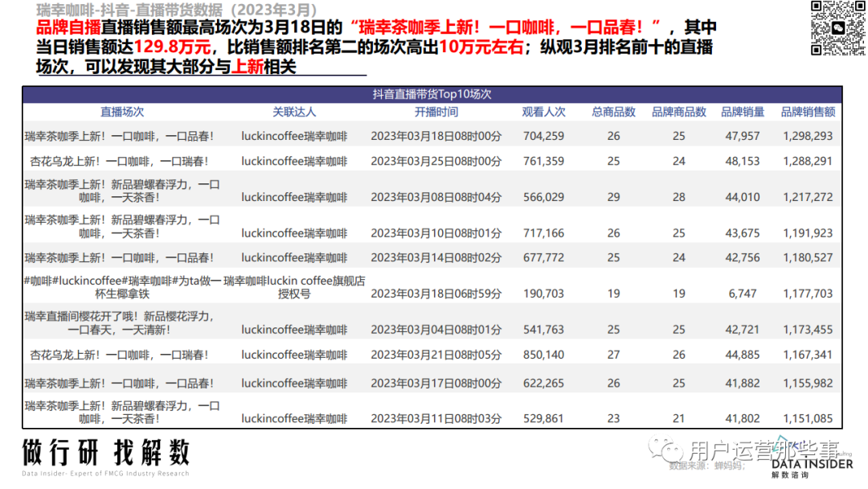
Task: Click the view count 717,166
Action: tap(543, 233)
